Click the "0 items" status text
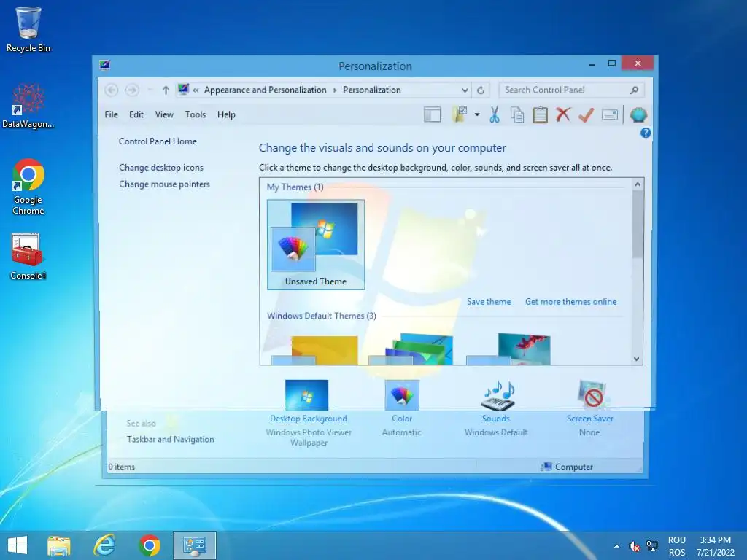The width and height of the screenshot is (747, 560). pos(122,467)
